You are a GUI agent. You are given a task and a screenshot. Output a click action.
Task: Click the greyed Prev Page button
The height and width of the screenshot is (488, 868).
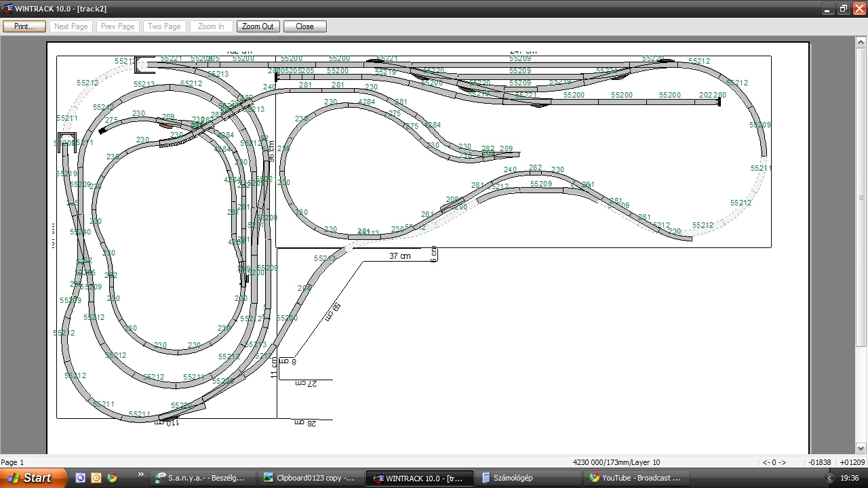pos(118,26)
